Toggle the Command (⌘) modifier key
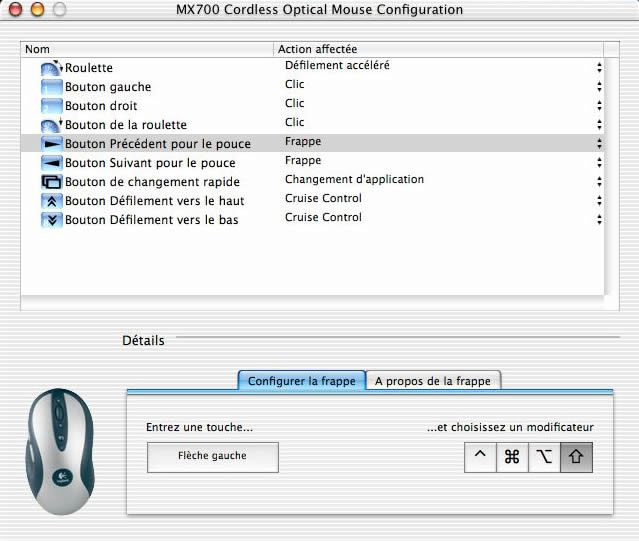The width and height of the screenshot is (639, 541). coord(512,457)
